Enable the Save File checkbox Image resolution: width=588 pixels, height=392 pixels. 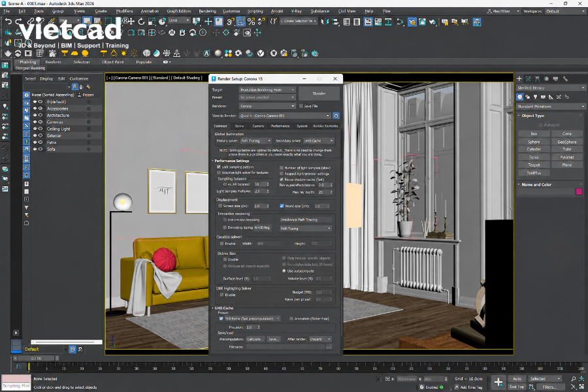pyautogui.click(x=301, y=106)
